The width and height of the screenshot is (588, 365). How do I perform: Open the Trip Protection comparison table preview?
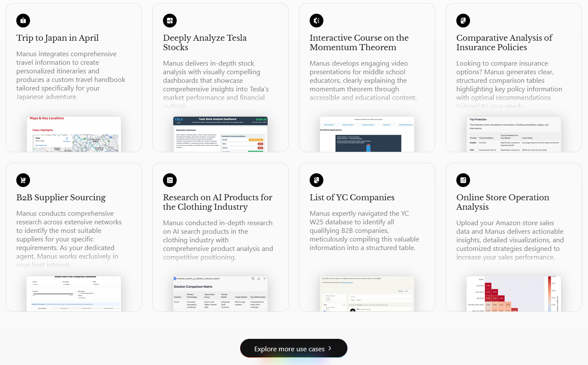point(514,134)
